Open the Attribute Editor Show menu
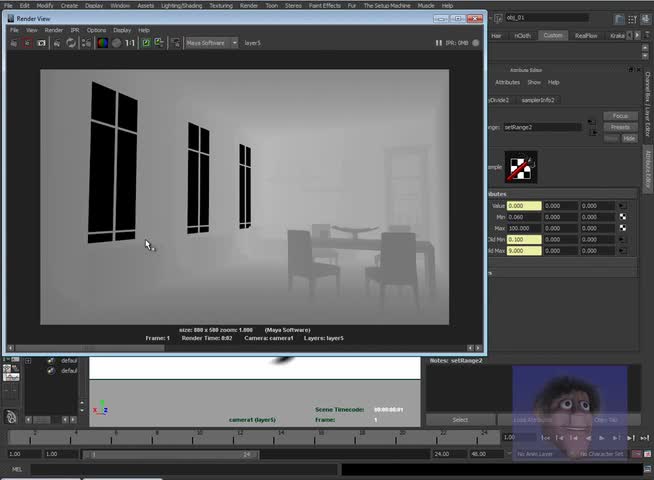This screenshot has width=654, height=480. point(534,83)
